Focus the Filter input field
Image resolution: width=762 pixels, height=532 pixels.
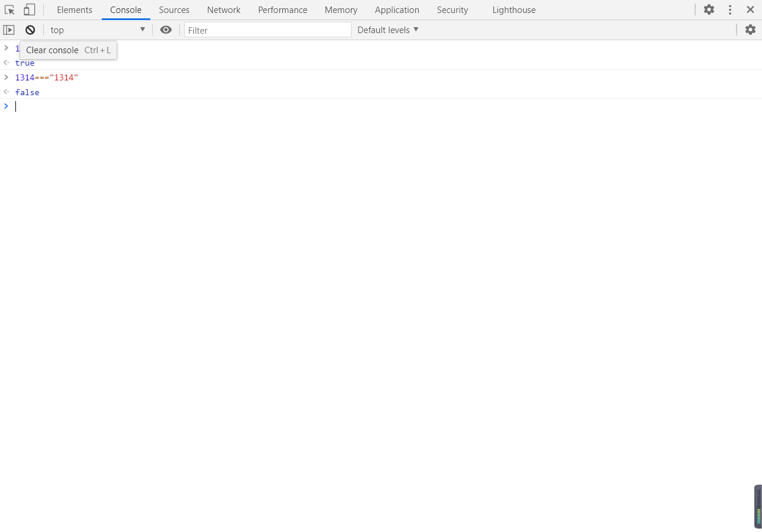point(268,30)
